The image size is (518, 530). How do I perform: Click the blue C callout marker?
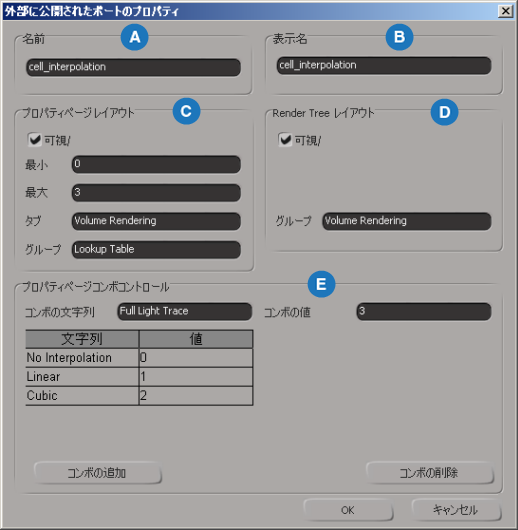[186, 111]
